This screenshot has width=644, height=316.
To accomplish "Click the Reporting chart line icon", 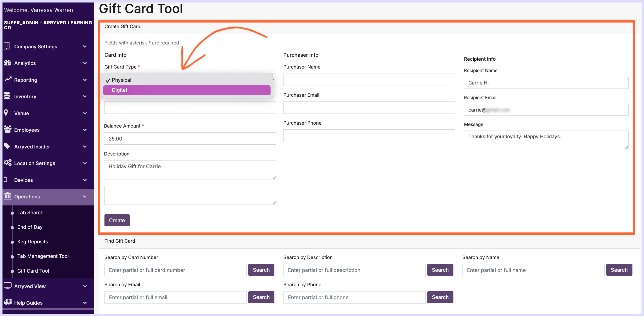I will tap(7, 79).
